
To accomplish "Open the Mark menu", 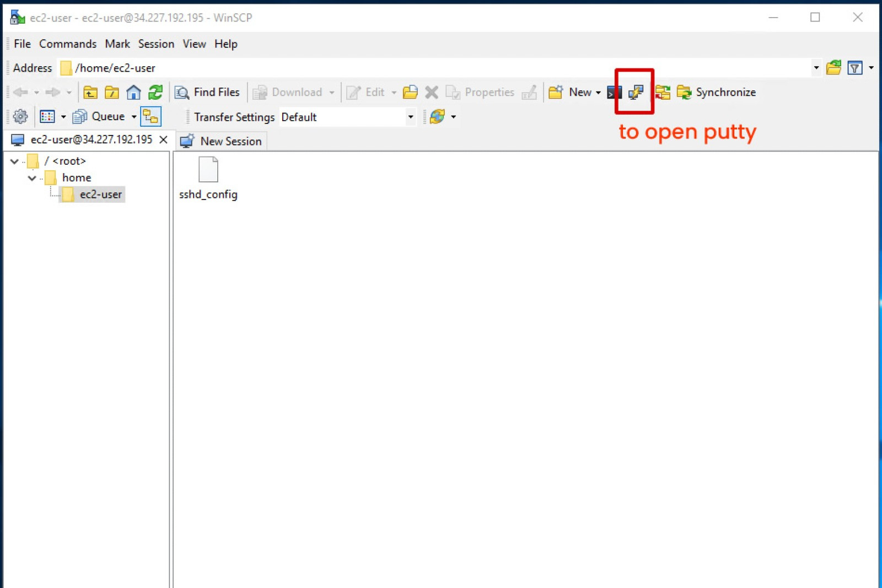I will (x=117, y=44).
